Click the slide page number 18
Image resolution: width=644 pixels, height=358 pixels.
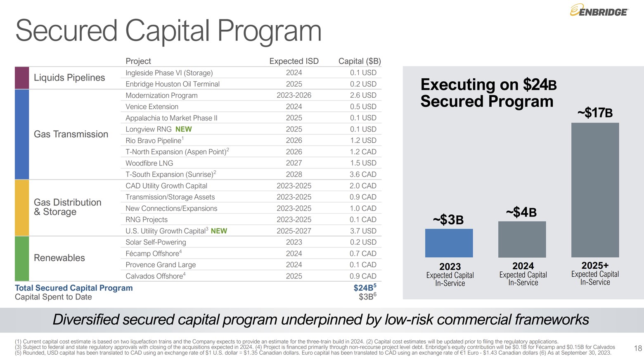(x=637, y=349)
